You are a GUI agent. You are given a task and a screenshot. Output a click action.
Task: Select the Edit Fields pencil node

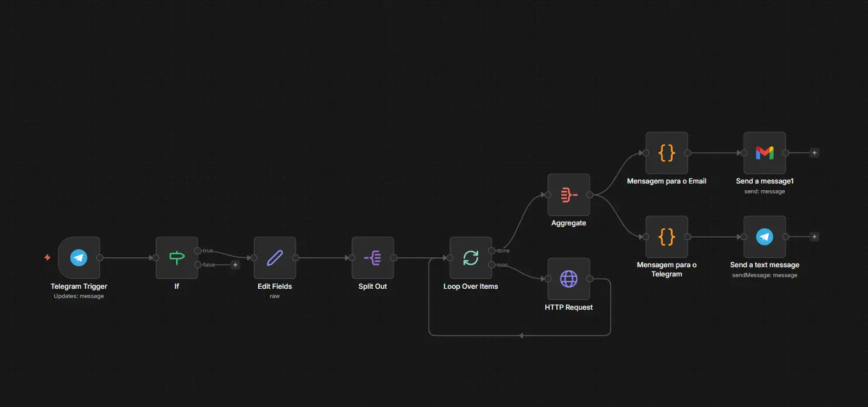coord(275,258)
